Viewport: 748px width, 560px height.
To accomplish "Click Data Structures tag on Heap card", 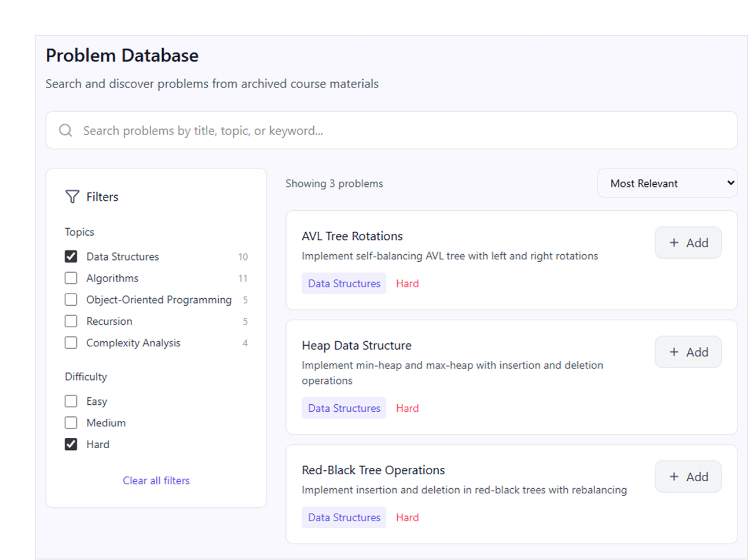I will [344, 408].
